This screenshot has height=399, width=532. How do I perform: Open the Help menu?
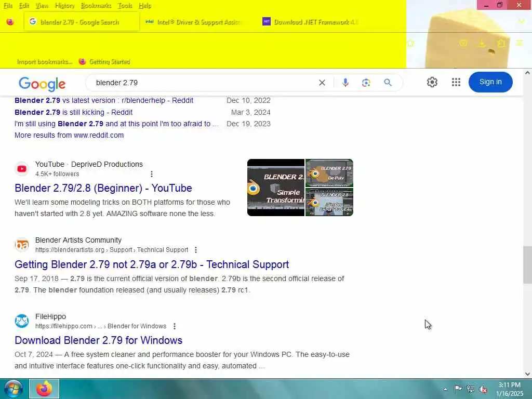[145, 6]
